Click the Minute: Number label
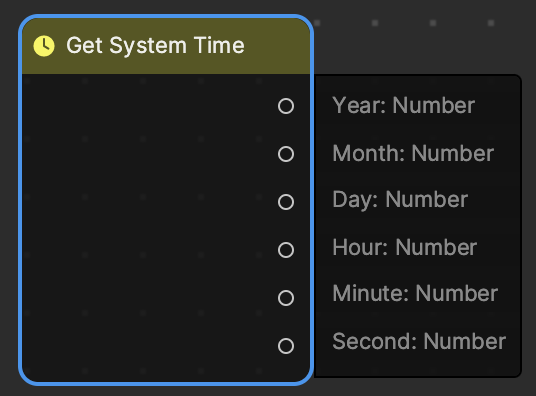 click(x=415, y=293)
